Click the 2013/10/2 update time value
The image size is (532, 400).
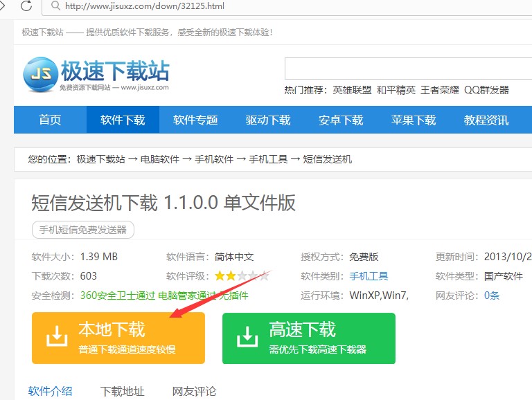(508, 257)
